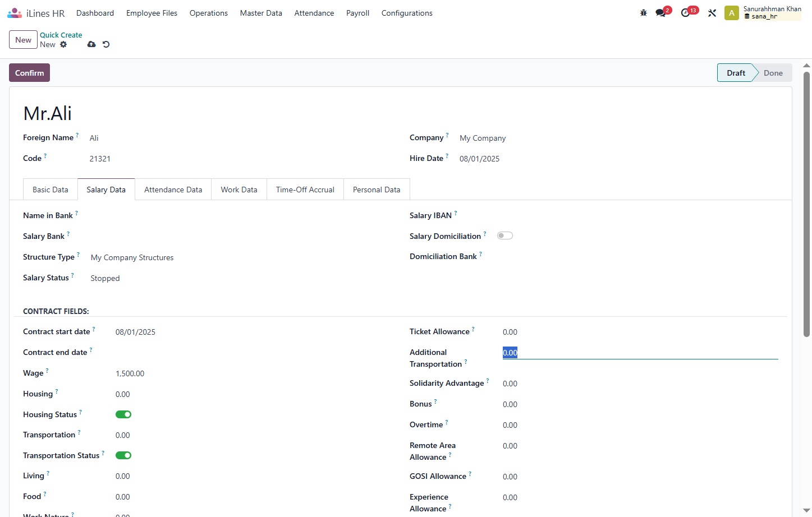This screenshot has width=812, height=517.
Task: Disable the Housing Status toggle
Action: pyautogui.click(x=123, y=414)
